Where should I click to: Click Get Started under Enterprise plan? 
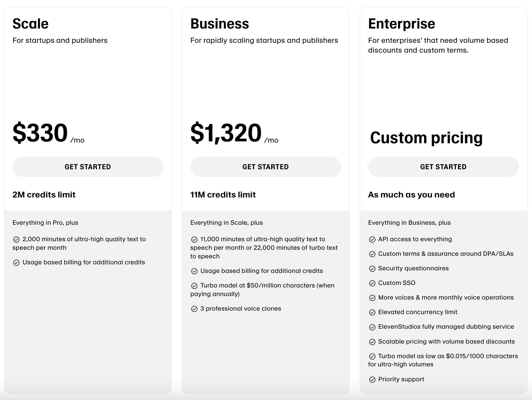click(443, 167)
